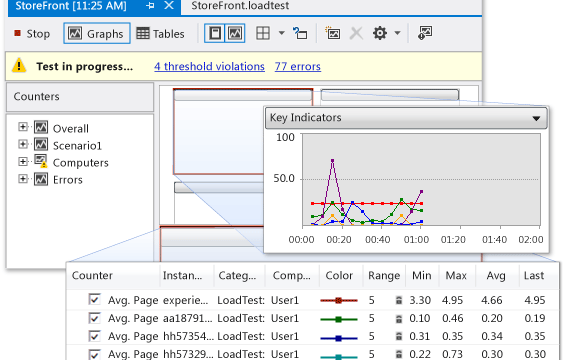Click lock icon in hh57354... row

[399, 336]
